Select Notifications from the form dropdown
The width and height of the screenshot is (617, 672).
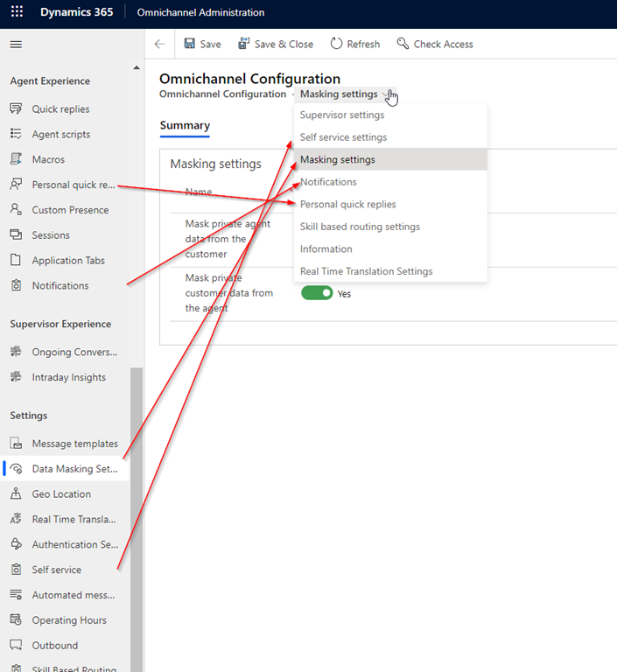pos(390,182)
